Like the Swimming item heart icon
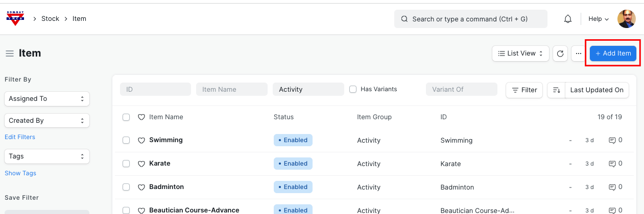Screen dimensions: 644x214 (x=141, y=140)
